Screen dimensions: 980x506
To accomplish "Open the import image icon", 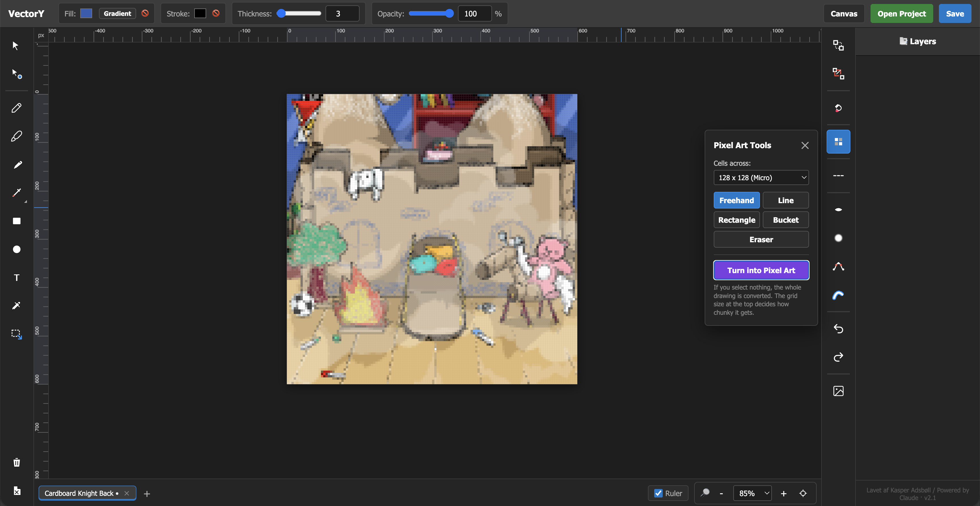I will (838, 391).
